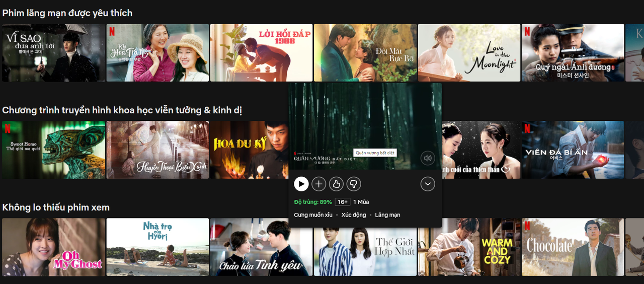644x284 pixels.
Task: Open the 'Thế giới hợp nhất' thumbnail
Action: tap(365, 252)
